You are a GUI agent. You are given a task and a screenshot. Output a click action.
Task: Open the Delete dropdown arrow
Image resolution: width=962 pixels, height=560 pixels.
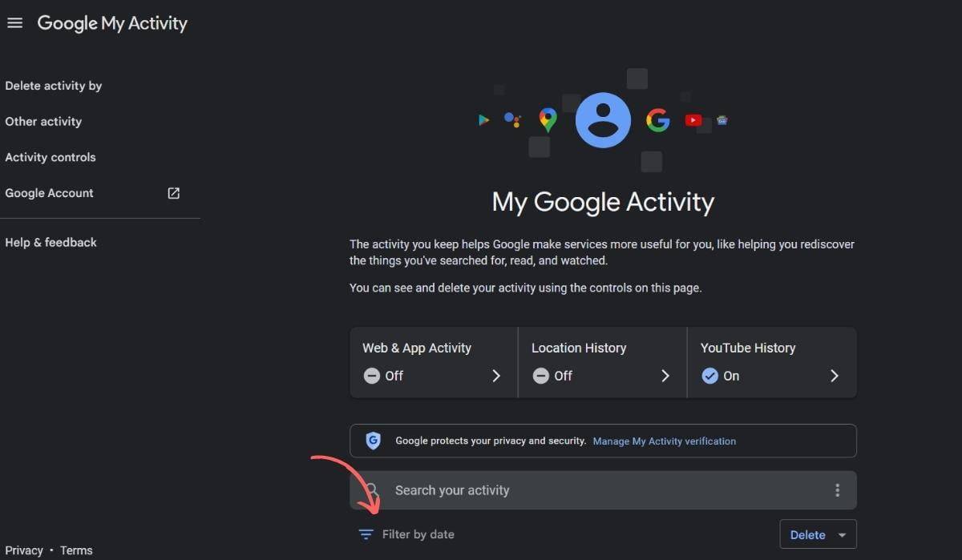pos(842,535)
